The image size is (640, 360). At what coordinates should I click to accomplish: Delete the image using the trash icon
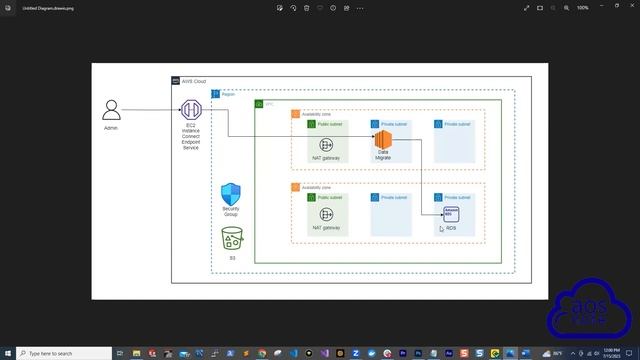(x=307, y=8)
